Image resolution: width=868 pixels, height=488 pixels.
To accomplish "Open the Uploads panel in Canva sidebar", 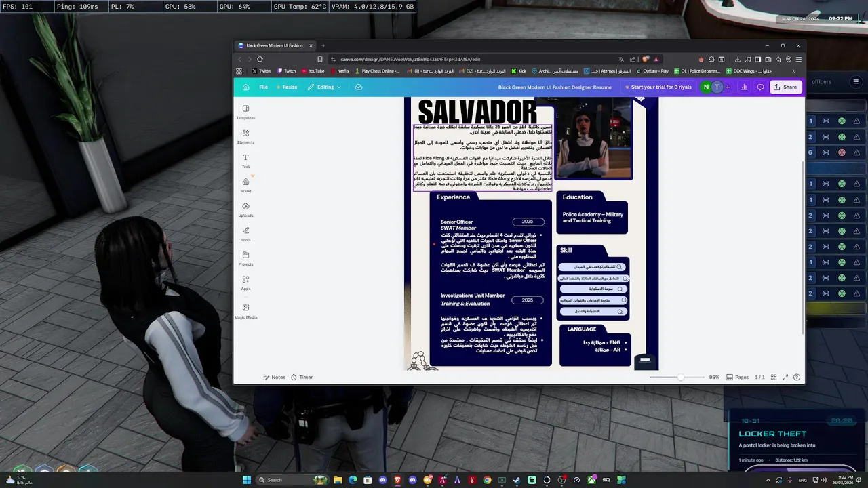I will pos(245,209).
